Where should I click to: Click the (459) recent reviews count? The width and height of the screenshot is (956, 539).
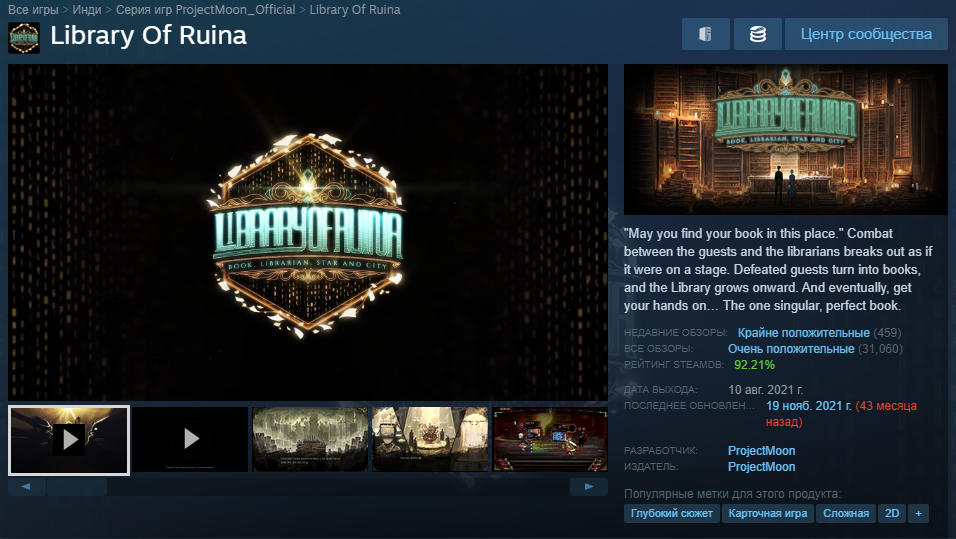[x=887, y=333]
